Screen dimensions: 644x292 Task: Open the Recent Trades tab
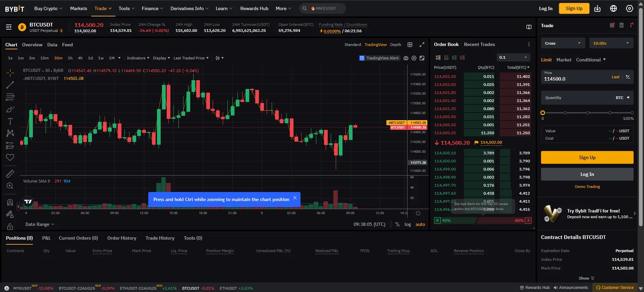click(x=479, y=44)
